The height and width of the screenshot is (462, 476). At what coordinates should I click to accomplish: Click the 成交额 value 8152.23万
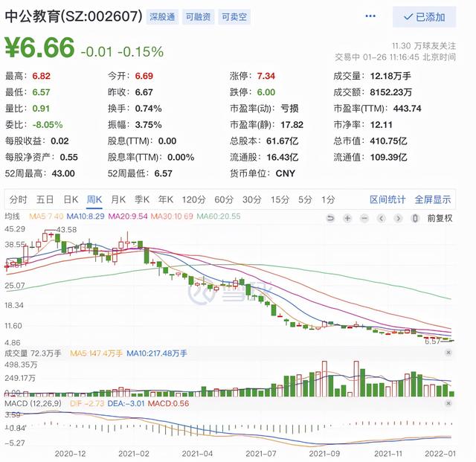pyautogui.click(x=391, y=92)
